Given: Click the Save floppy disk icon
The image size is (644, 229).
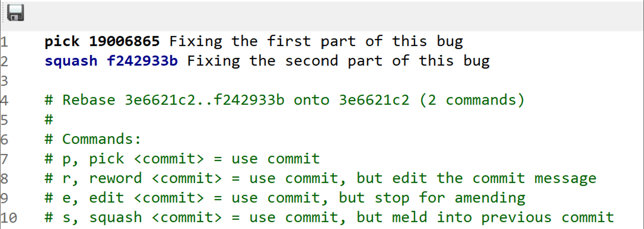Looking at the screenshot, I should pos(16,13).
